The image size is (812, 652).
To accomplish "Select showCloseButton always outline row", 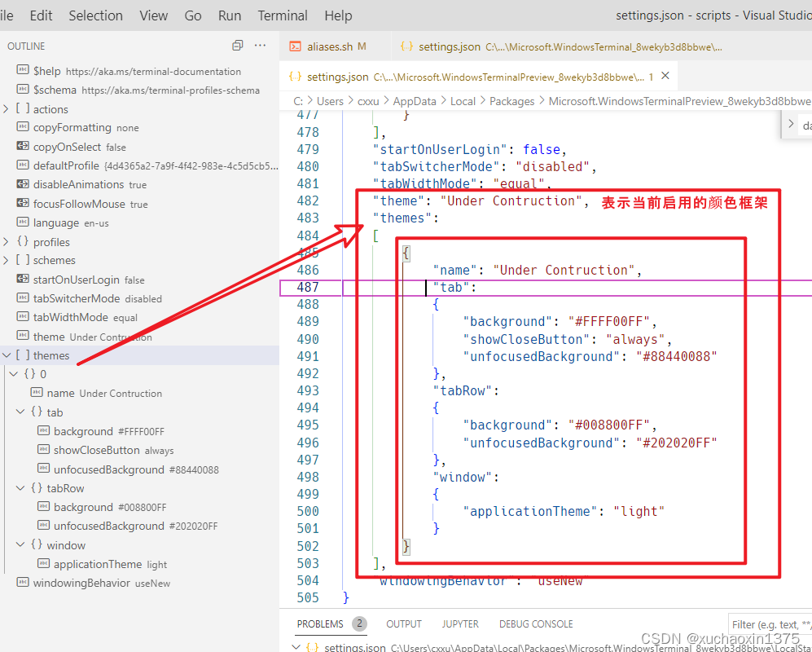I will pos(140,450).
